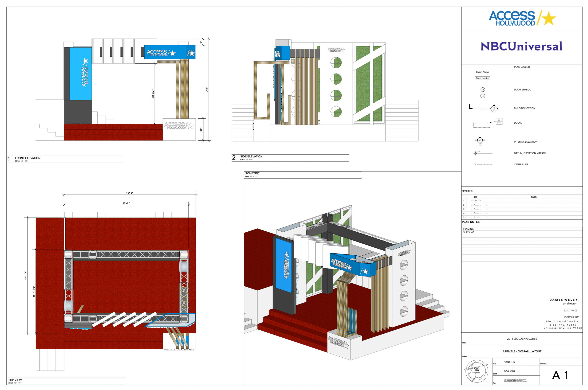Click the NBCUniversal logo
Image resolution: width=588 pixels, height=390 pixels.
click(x=521, y=46)
